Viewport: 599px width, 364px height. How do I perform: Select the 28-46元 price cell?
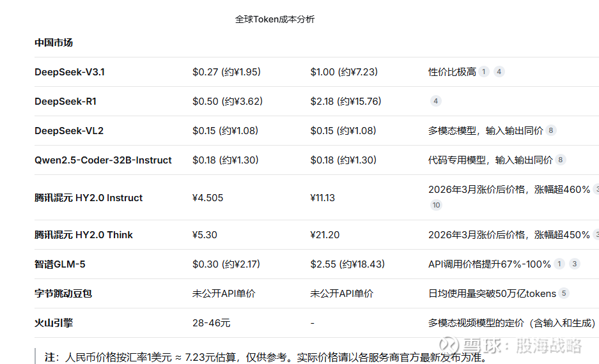point(211,323)
